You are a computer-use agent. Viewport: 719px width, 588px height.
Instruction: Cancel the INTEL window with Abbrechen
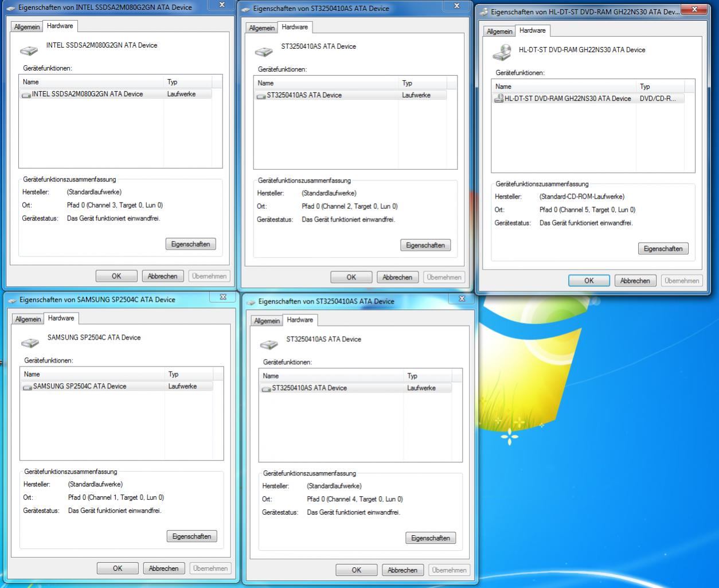pos(163,276)
